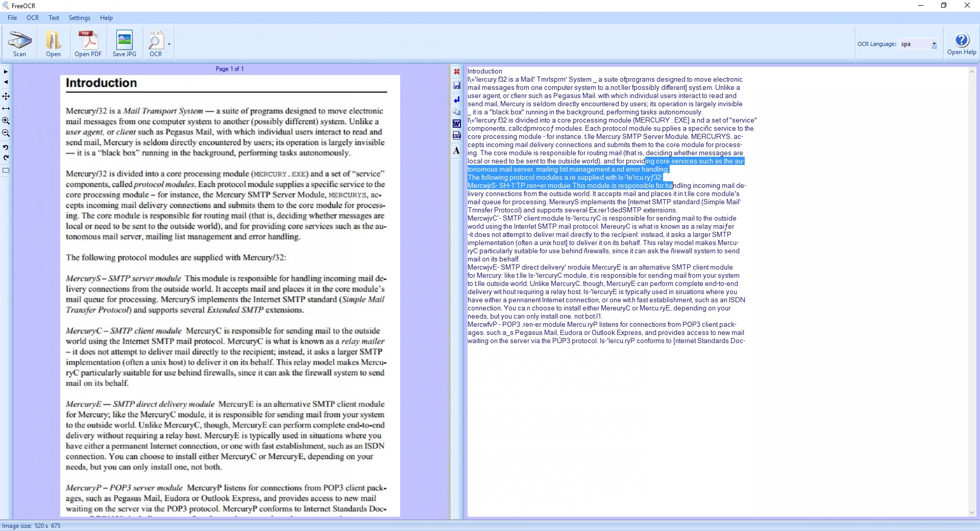This screenshot has width=980, height=531.
Task: Rotate the image counterclockwise
Action: 6,147
